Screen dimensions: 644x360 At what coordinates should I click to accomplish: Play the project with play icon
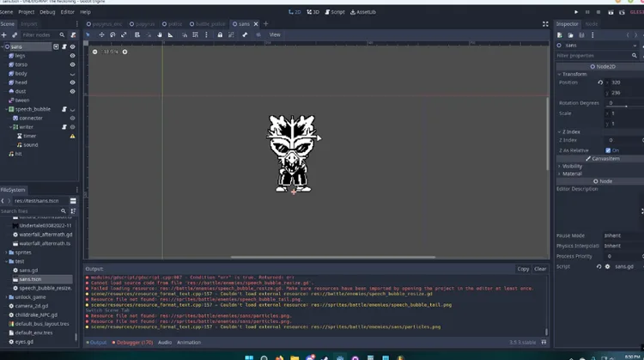coord(576,12)
